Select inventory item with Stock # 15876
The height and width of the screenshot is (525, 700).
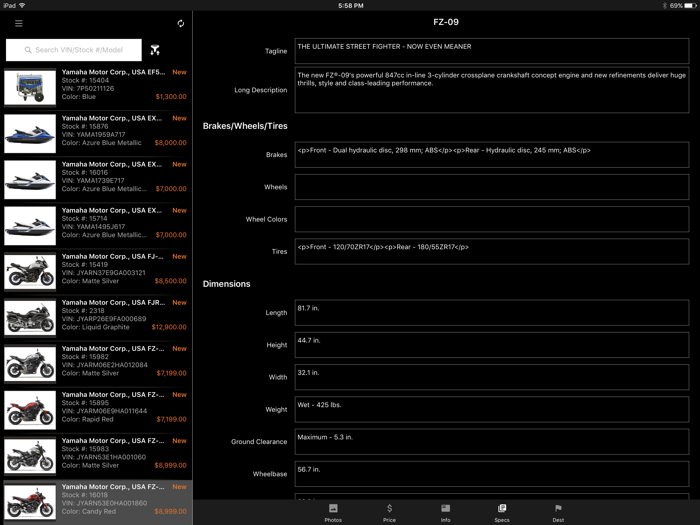pyautogui.click(x=96, y=133)
